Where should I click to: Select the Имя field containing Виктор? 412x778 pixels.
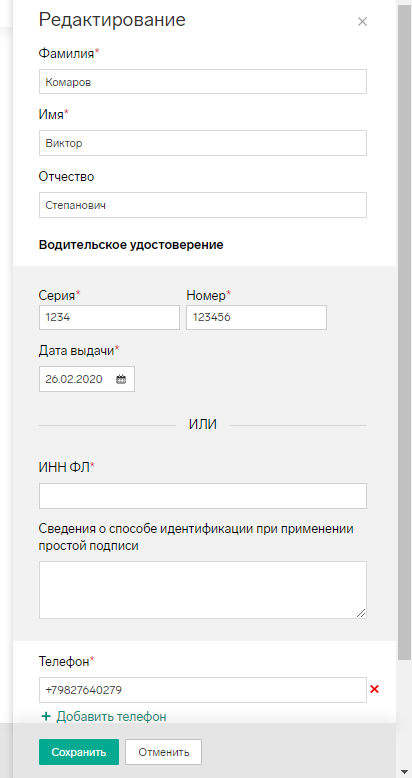pos(203,143)
